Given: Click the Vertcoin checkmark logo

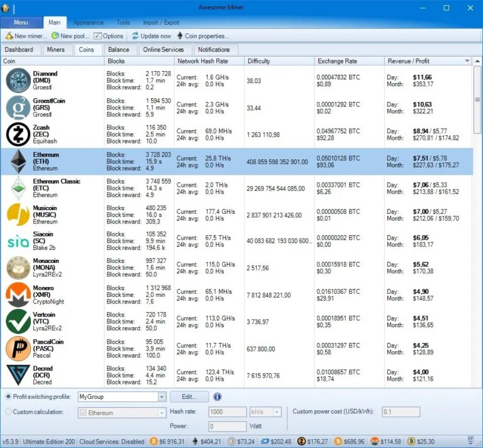Looking at the screenshot, I should (18, 322).
